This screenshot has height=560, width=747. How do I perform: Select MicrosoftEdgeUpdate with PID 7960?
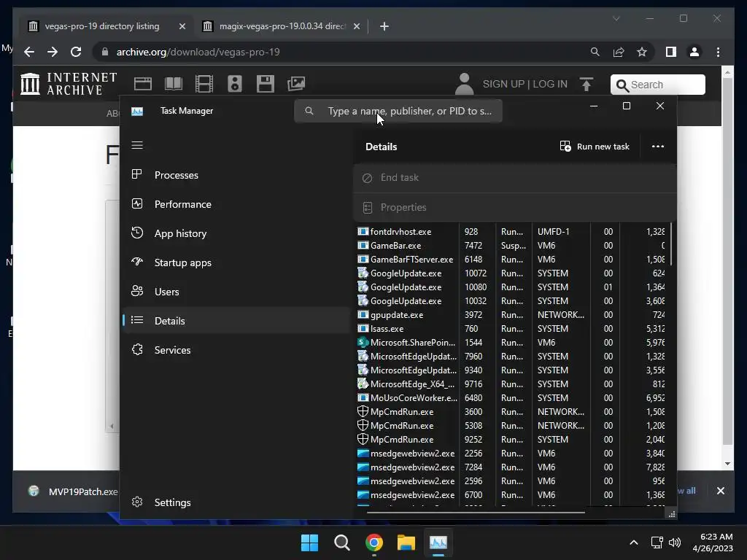click(511, 356)
